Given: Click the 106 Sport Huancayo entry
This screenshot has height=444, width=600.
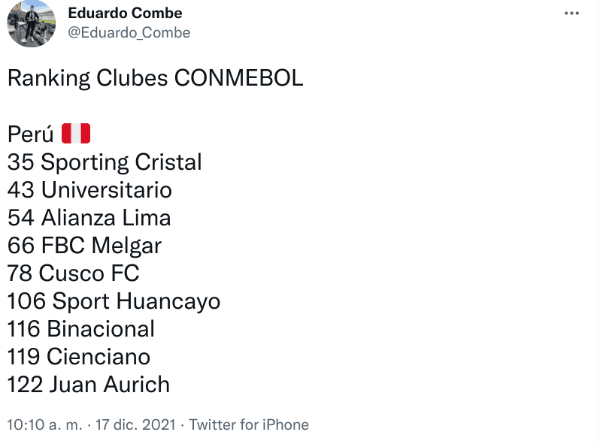Looking at the screenshot, I should pos(113,301).
